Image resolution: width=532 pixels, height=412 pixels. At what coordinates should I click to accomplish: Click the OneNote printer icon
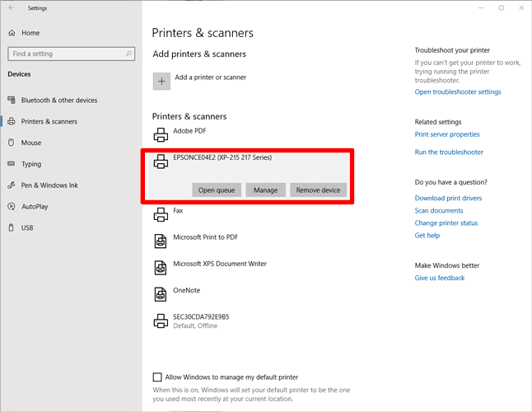pyautogui.click(x=161, y=294)
